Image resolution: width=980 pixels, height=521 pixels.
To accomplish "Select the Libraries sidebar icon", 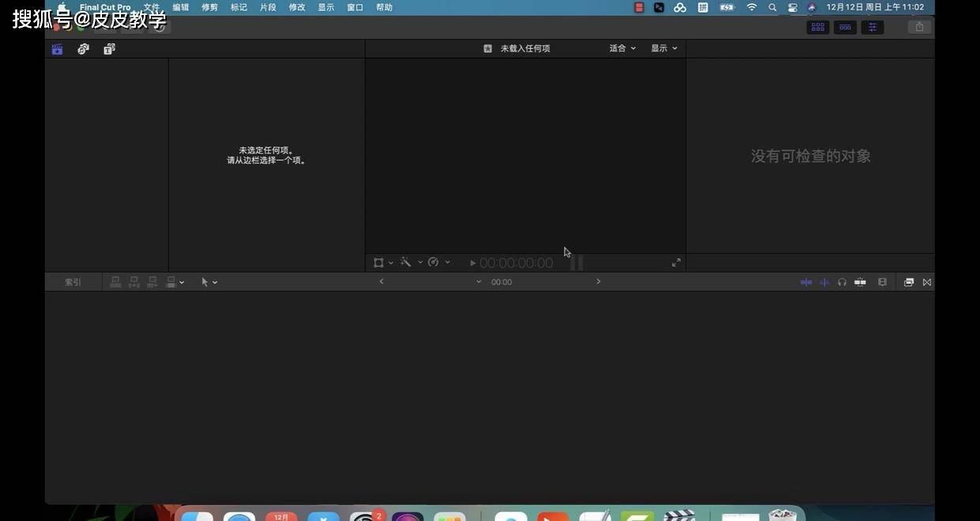I will pyautogui.click(x=57, y=48).
